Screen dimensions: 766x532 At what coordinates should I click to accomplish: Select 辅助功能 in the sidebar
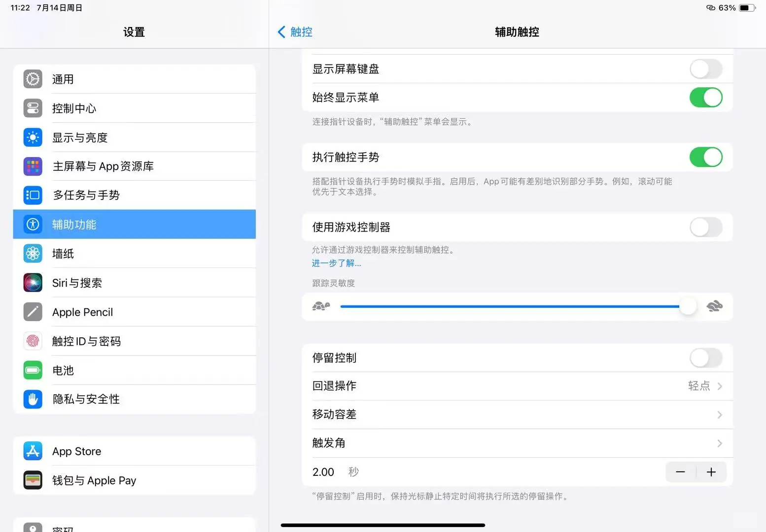point(134,224)
